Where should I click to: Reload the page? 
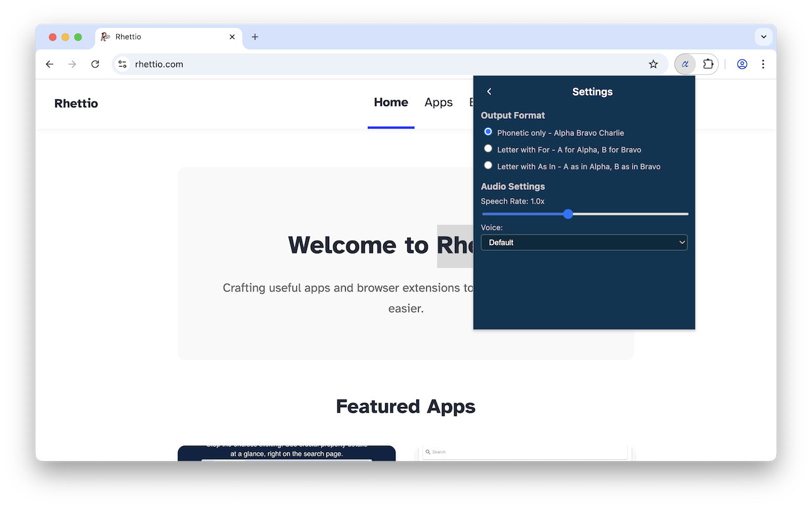[x=95, y=64]
